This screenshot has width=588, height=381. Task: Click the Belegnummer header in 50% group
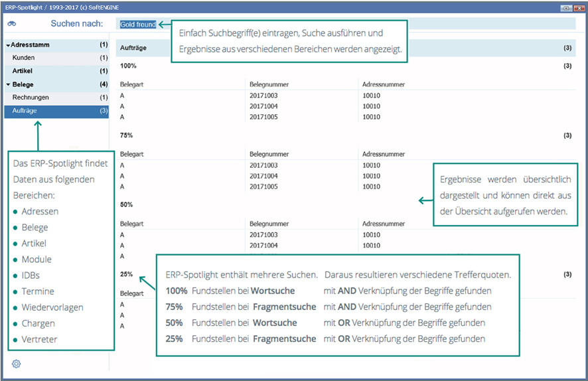click(x=269, y=224)
